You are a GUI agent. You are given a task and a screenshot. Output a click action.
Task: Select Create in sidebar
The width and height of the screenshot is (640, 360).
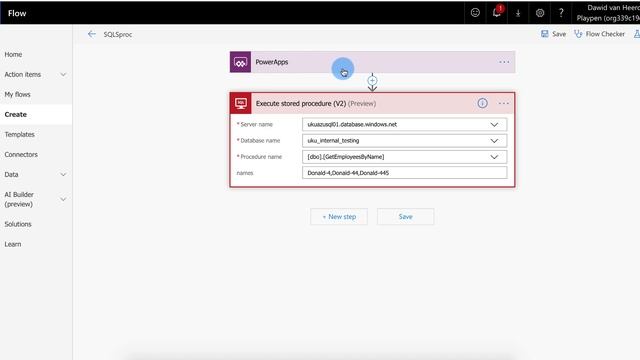(16, 114)
